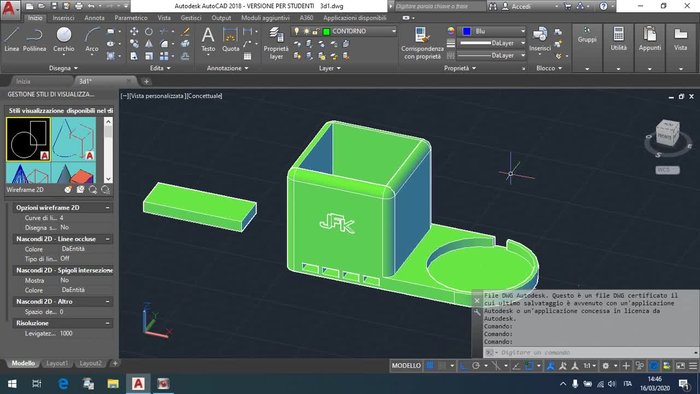The height and width of the screenshot is (394, 700).
Task: Click the mirror (Specchio) tool icon
Action: 149,44
